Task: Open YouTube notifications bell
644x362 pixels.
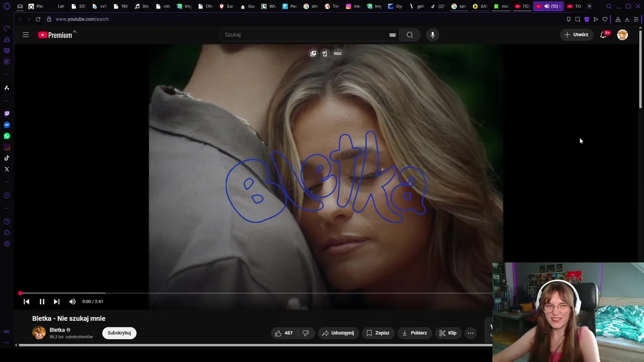Action: (x=603, y=35)
